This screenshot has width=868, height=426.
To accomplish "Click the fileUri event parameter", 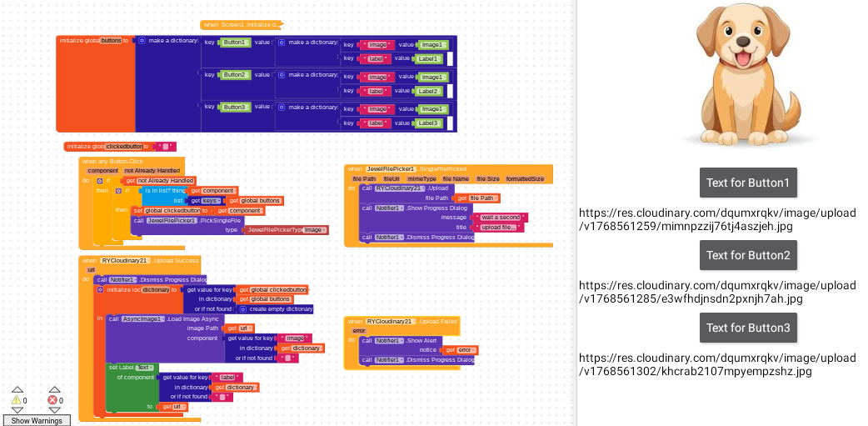I will [x=392, y=179].
